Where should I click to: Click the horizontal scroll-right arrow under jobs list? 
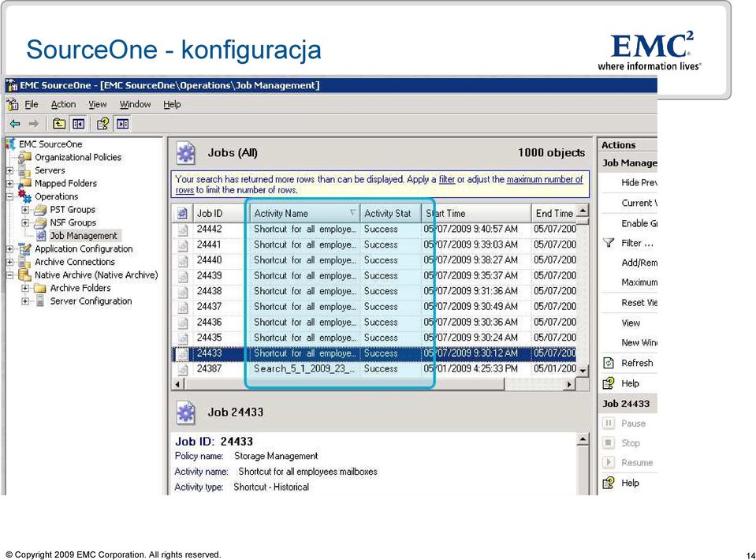[x=570, y=384]
